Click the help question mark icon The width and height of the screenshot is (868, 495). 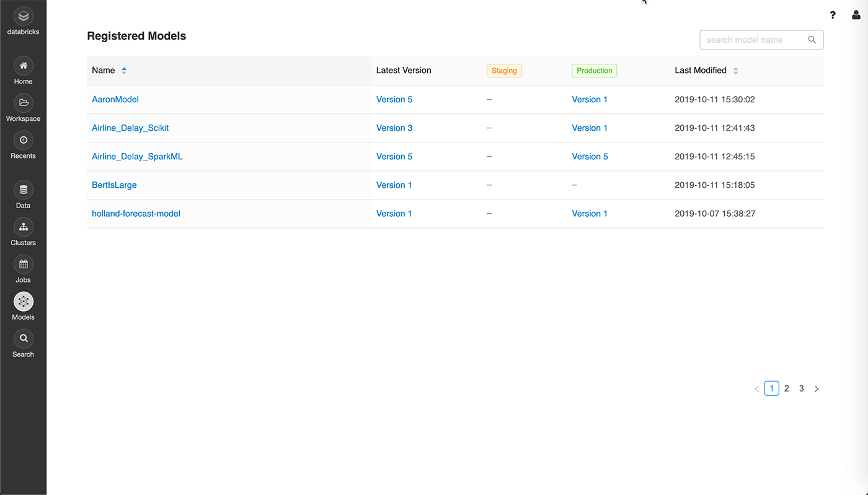(x=833, y=15)
